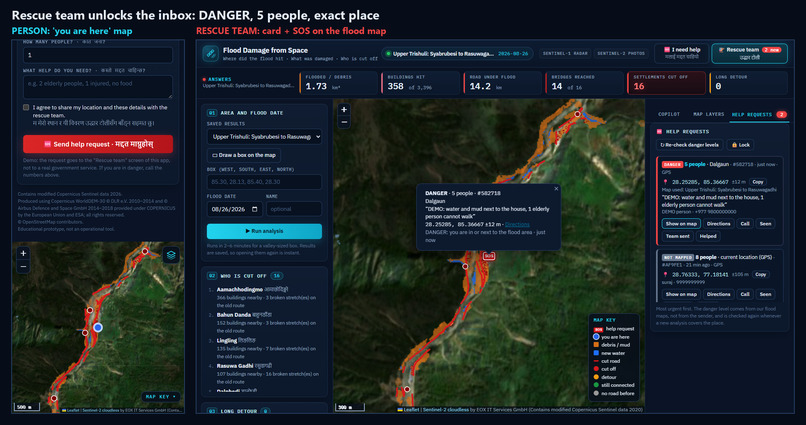Click Re-check danger levels

coord(689,145)
